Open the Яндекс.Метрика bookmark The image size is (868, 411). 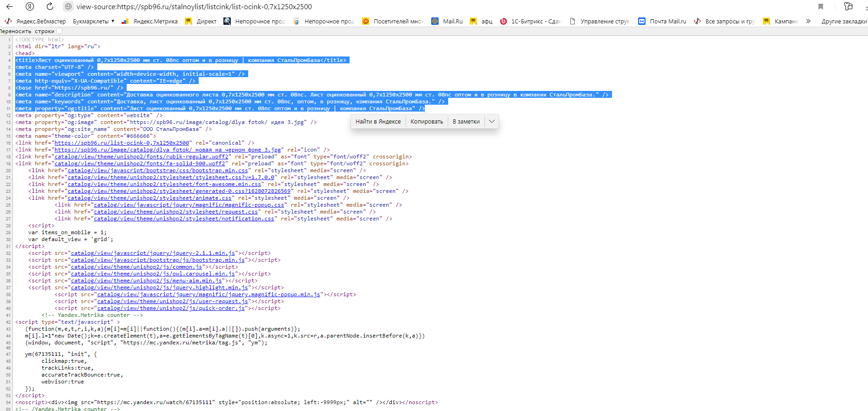150,21
